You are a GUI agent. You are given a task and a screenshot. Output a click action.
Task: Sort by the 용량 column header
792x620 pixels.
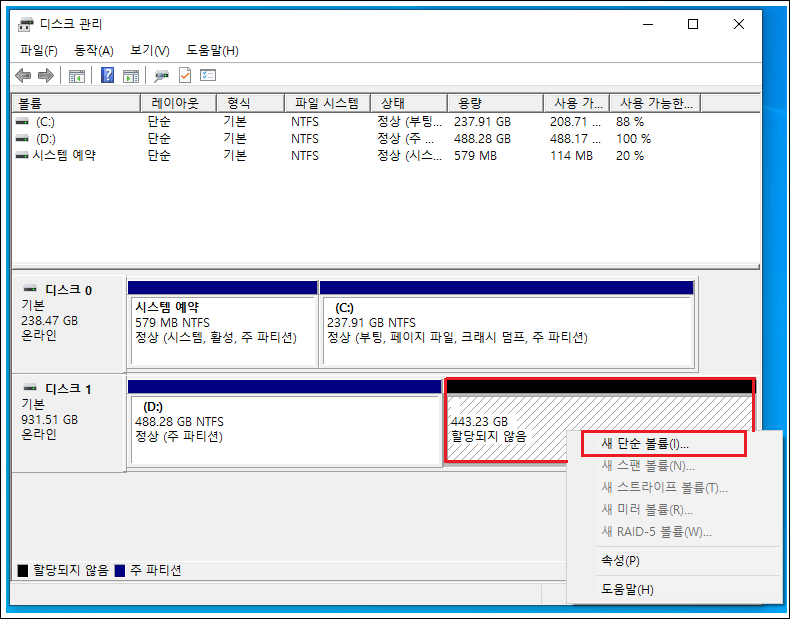point(496,104)
